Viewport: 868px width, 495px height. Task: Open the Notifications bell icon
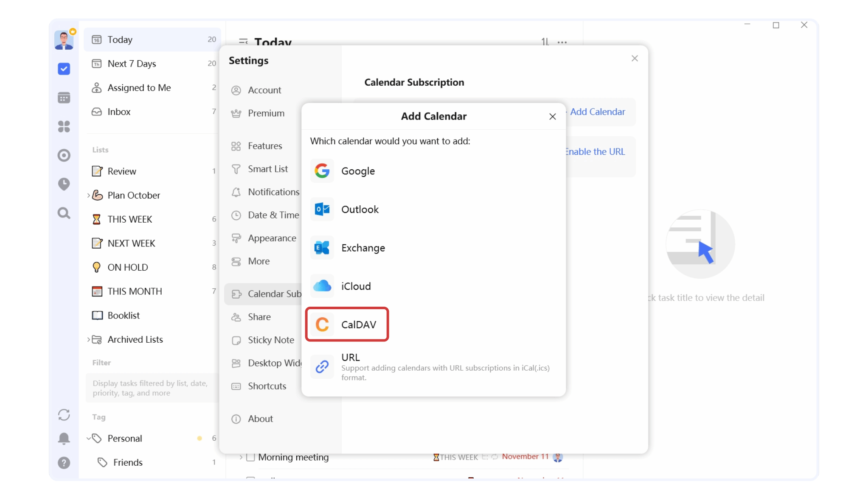point(64,439)
